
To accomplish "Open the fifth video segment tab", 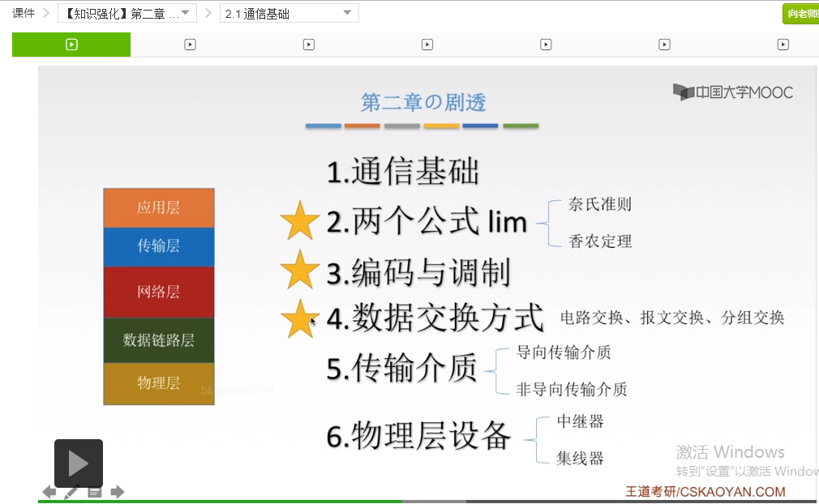I will (x=546, y=45).
